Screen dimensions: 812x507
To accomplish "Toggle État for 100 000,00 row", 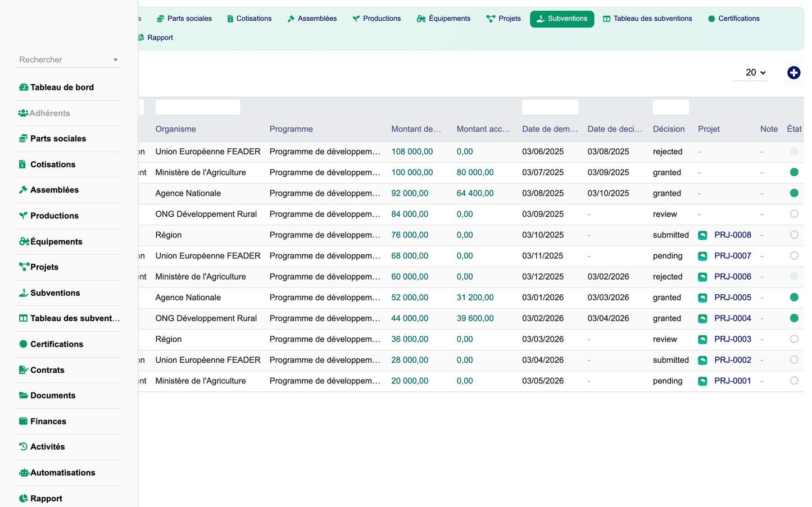I will click(x=794, y=172).
